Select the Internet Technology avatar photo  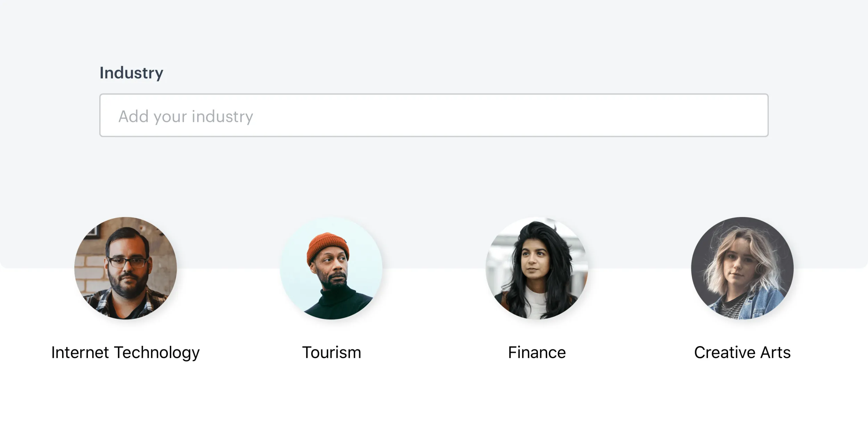tap(126, 268)
